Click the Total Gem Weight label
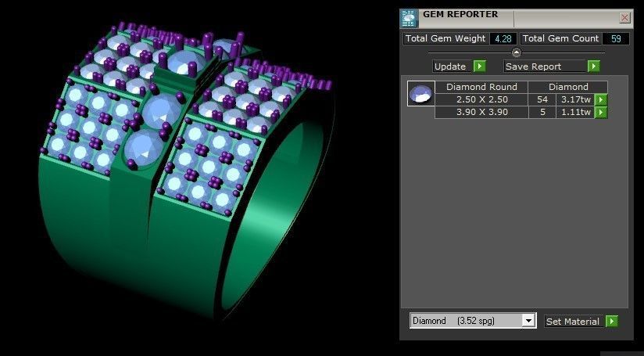 click(x=445, y=38)
